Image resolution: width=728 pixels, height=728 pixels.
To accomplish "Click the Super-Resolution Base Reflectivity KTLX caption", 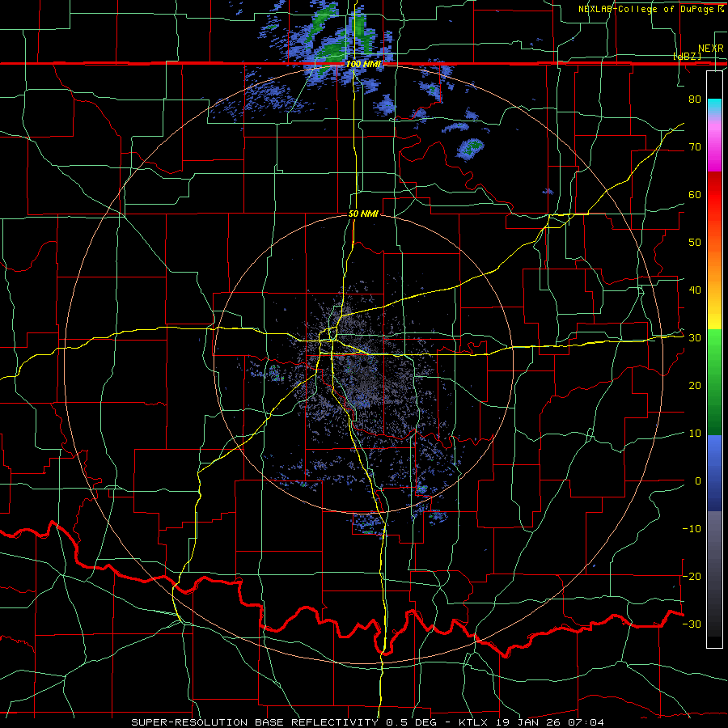I will click(368, 722).
